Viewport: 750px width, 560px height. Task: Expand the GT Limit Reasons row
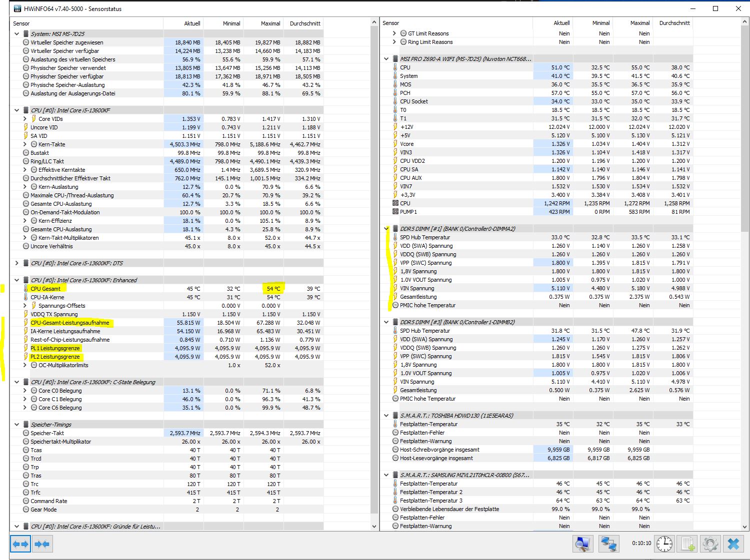(394, 33)
